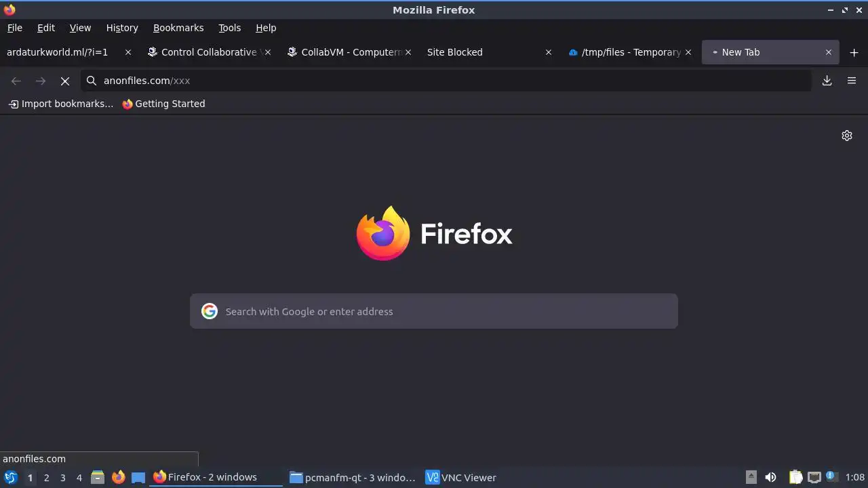Click the Forward arrow in the navigation bar
The image size is (868, 488).
41,81
